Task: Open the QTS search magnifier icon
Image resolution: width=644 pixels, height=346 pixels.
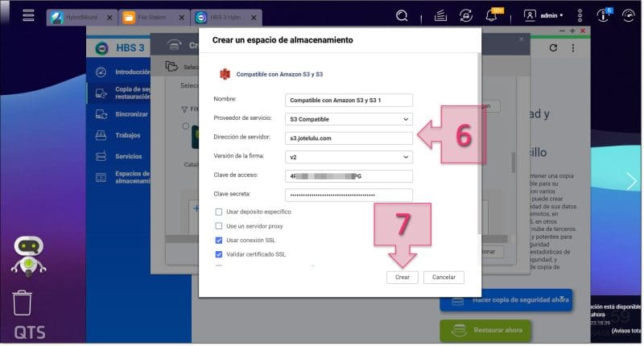Action: pos(402,15)
